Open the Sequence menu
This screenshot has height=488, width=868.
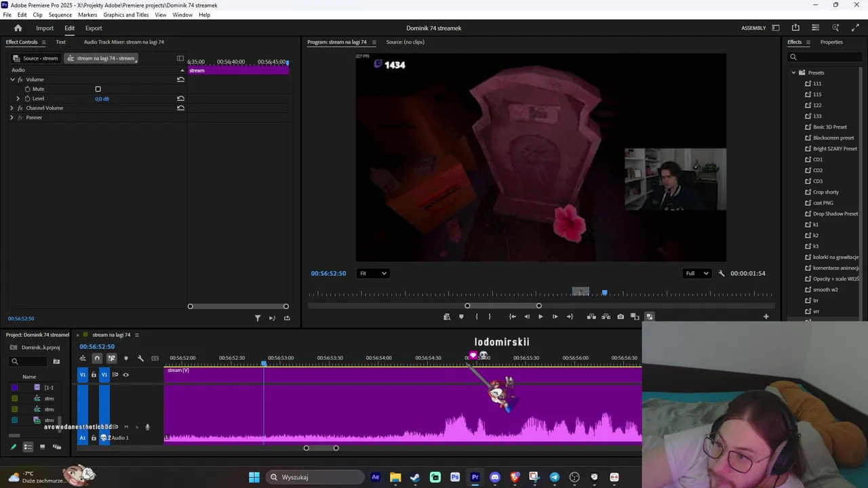(60, 15)
